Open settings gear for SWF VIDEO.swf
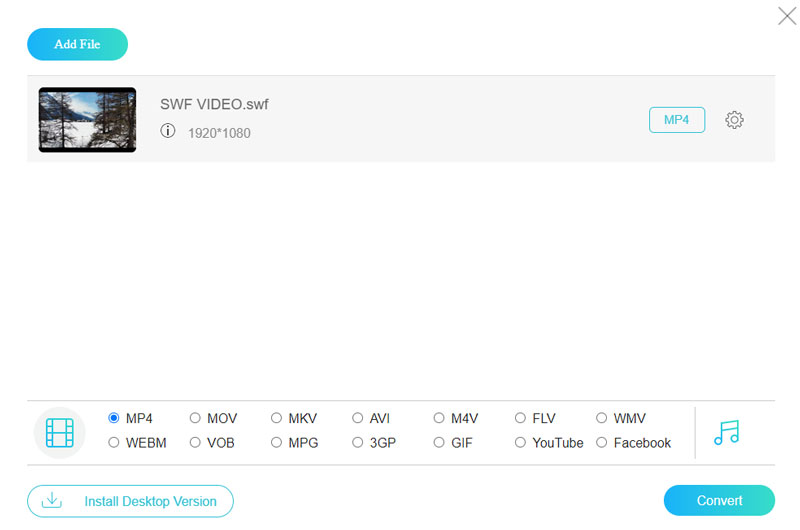This screenshot has width=800, height=530. (x=734, y=120)
